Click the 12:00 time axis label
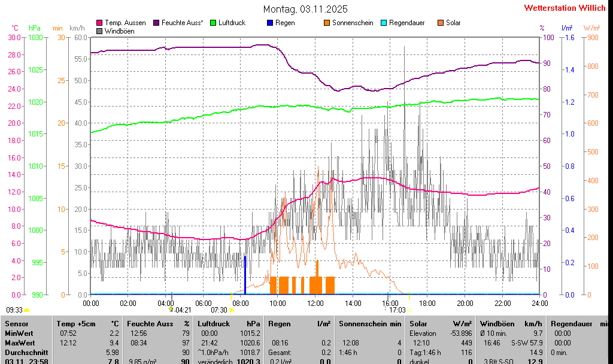 click(x=315, y=303)
